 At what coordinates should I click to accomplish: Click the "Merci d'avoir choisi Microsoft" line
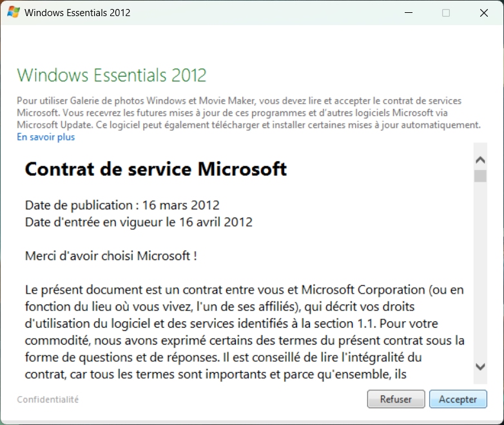pos(111,256)
